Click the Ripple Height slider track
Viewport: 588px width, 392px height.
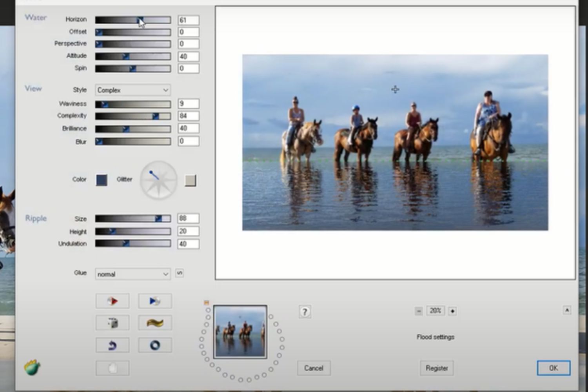coord(133,232)
